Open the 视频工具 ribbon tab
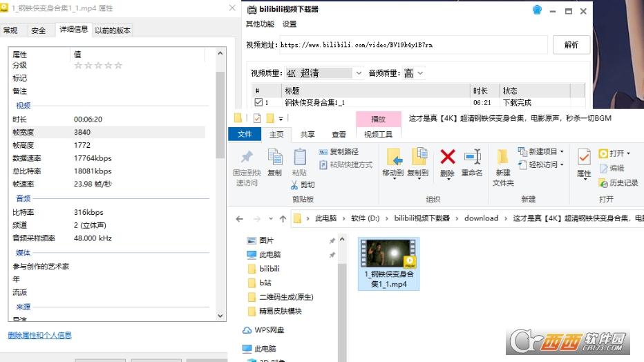644x362 pixels. tap(378, 134)
